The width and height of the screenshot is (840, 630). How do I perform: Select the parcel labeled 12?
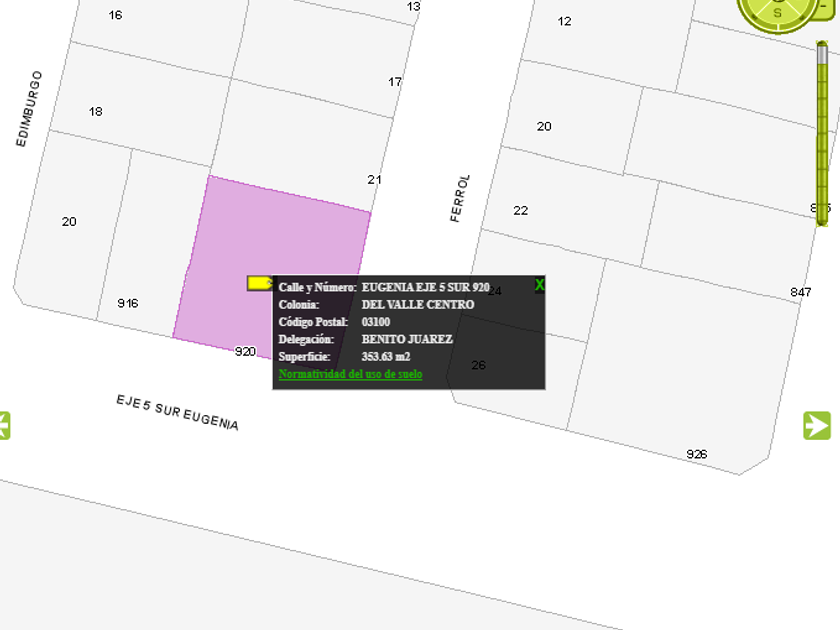coord(600,30)
